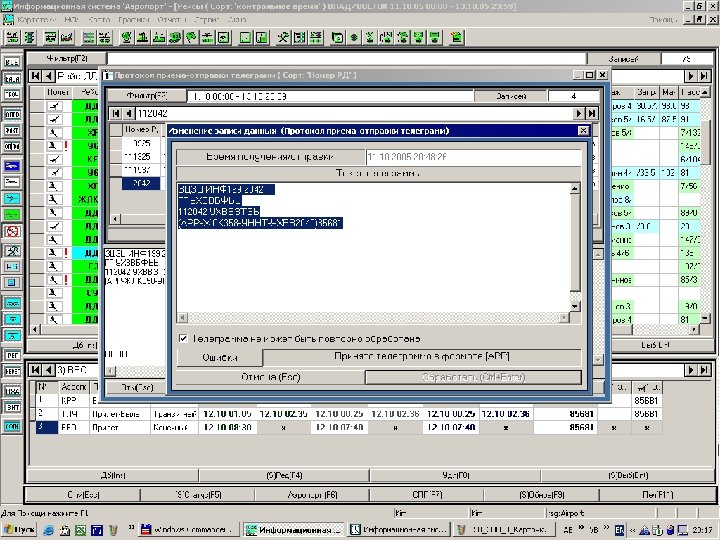
Task: Go to next record in main flights navigator
Action: (691, 76)
